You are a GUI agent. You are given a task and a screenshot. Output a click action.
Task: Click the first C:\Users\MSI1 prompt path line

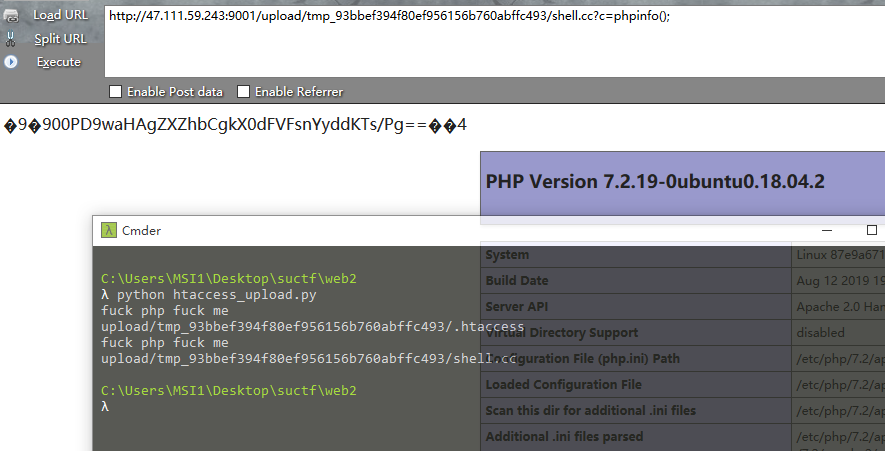point(229,279)
